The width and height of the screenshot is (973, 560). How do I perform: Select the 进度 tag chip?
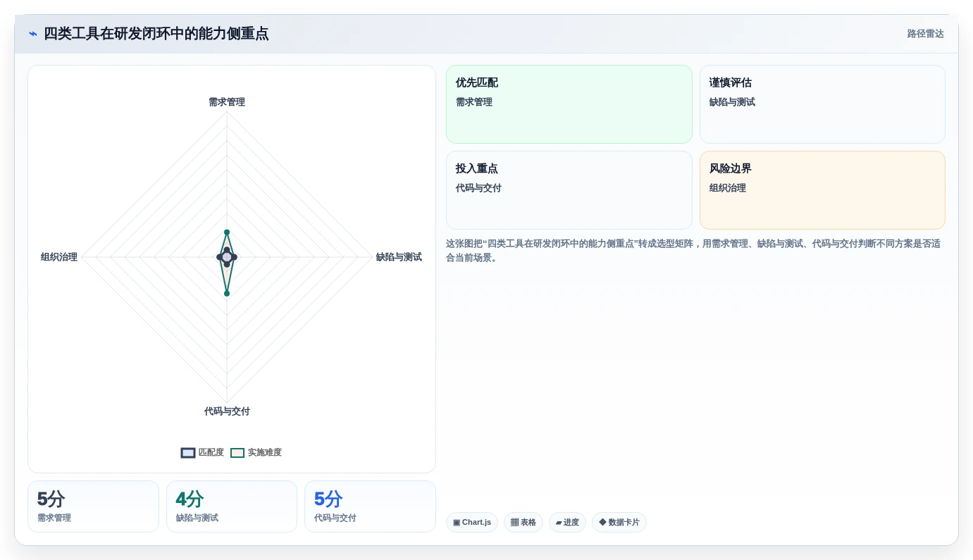(567, 523)
